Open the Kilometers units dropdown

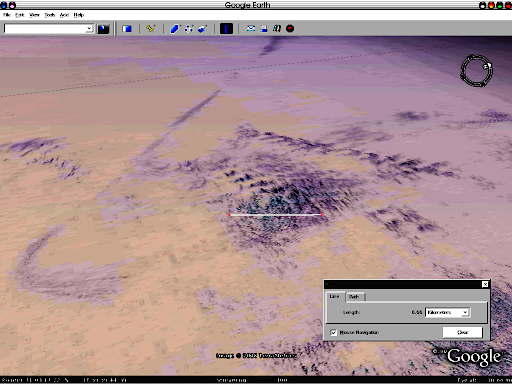tap(447, 312)
